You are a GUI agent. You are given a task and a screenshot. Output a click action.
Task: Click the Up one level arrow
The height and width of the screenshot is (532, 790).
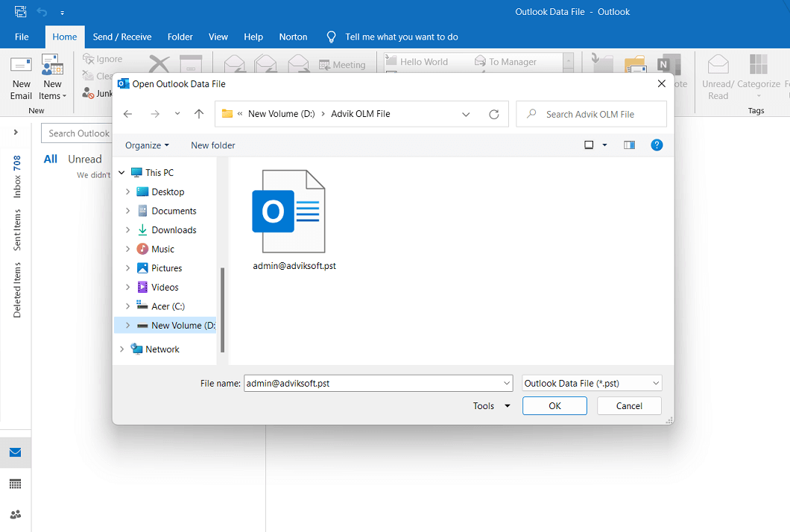[199, 114]
